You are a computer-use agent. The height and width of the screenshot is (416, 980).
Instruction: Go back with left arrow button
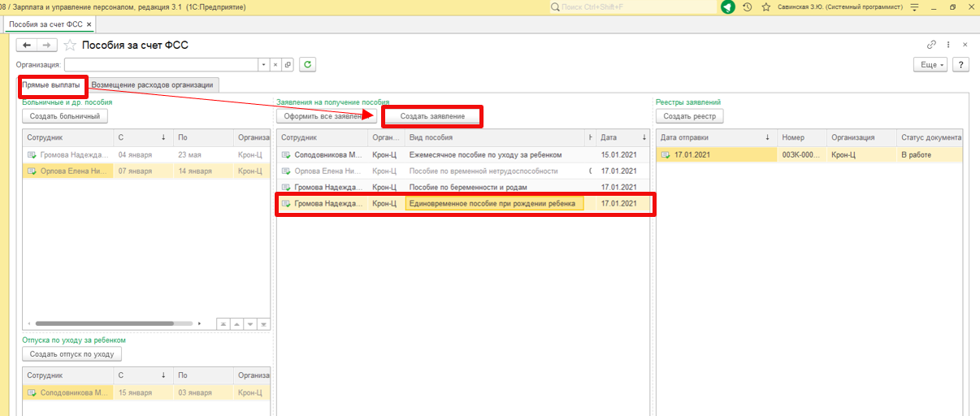pos(27,45)
